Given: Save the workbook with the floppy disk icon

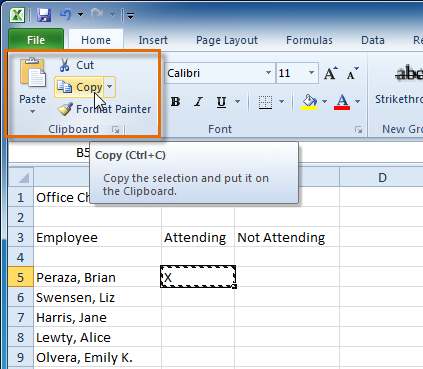Looking at the screenshot, I should [x=44, y=15].
